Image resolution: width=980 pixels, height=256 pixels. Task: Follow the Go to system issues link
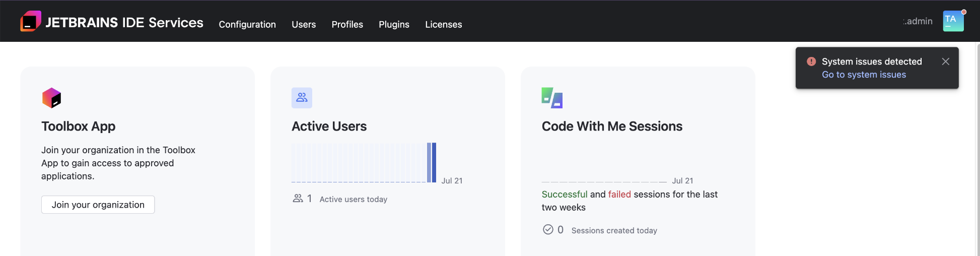[864, 75]
